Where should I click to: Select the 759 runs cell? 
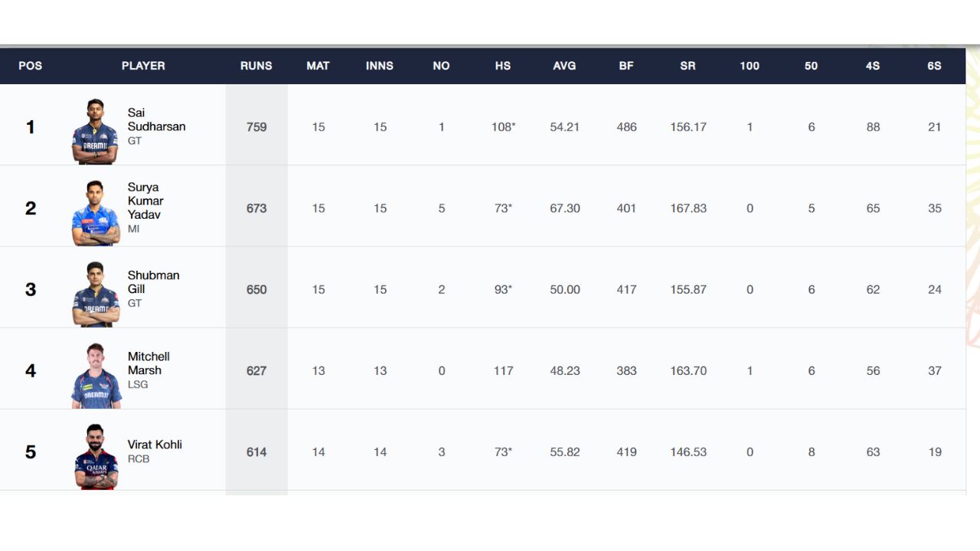[256, 127]
